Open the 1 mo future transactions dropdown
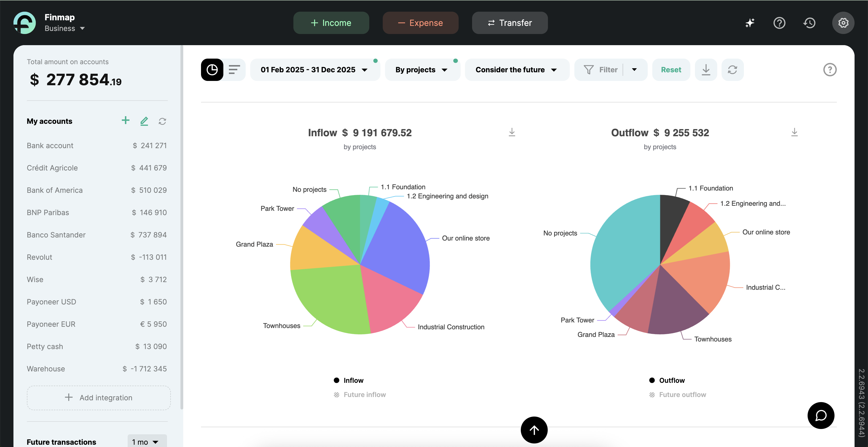868x447 pixels. (147, 441)
